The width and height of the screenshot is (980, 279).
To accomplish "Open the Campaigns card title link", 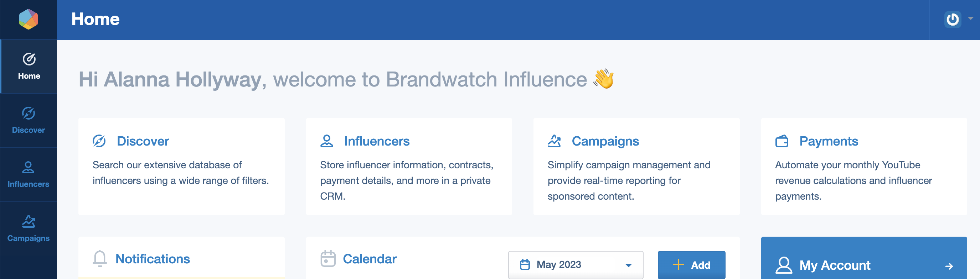I will tap(605, 141).
